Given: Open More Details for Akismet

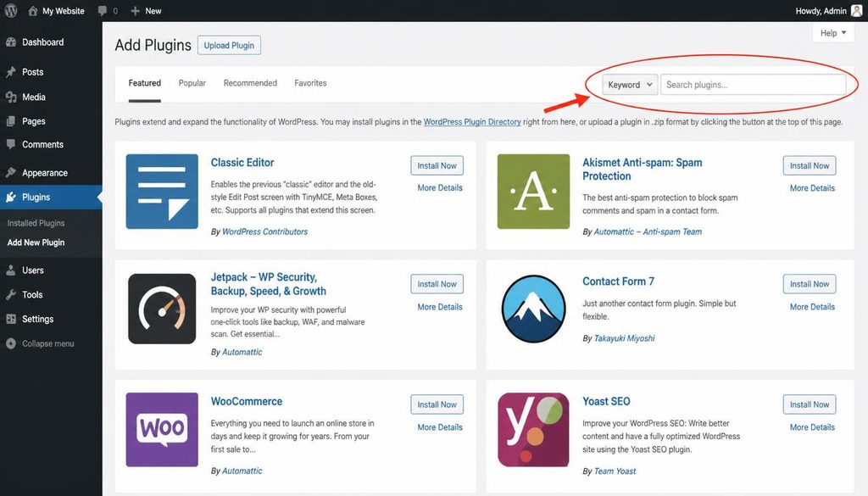Looking at the screenshot, I should pos(812,188).
